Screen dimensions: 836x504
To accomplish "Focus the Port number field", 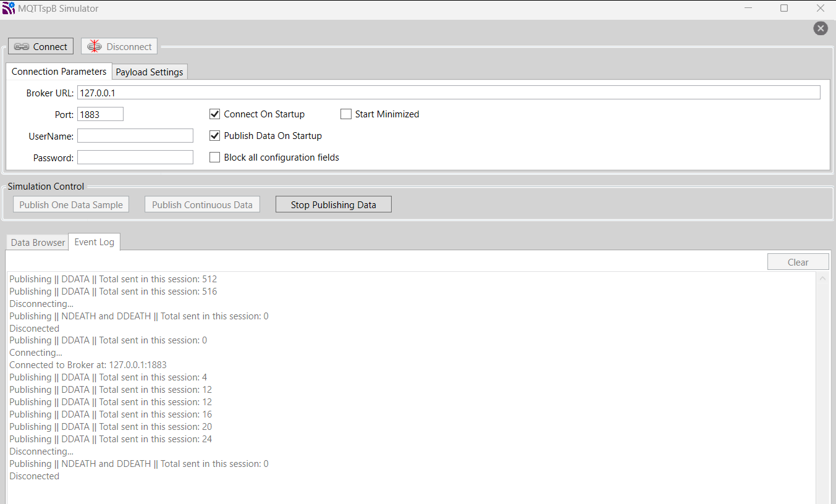I will tap(100, 114).
